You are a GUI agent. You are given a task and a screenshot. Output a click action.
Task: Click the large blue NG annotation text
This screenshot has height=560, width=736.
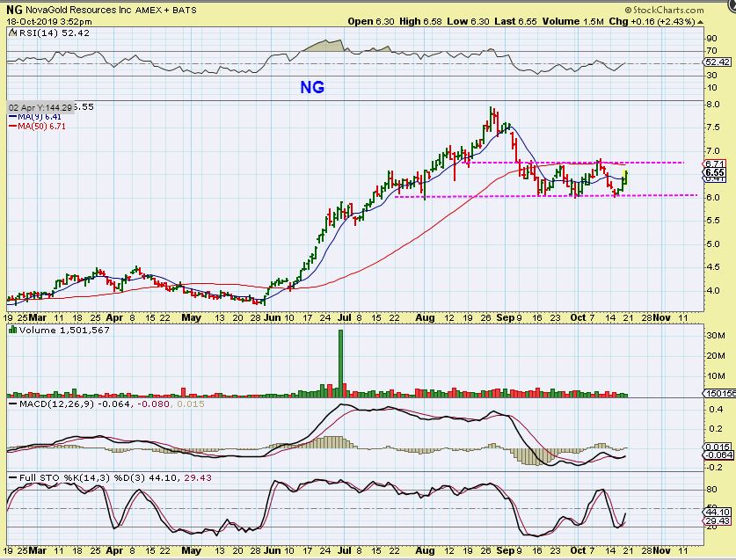tap(312, 87)
